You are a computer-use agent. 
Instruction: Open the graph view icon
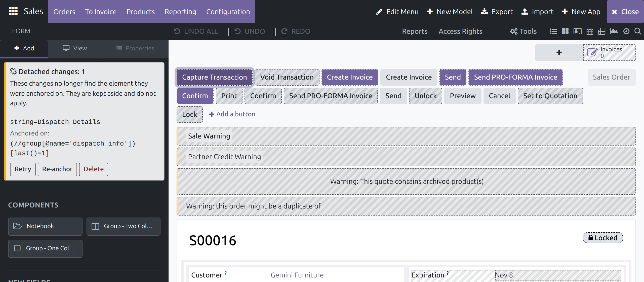[x=614, y=31]
